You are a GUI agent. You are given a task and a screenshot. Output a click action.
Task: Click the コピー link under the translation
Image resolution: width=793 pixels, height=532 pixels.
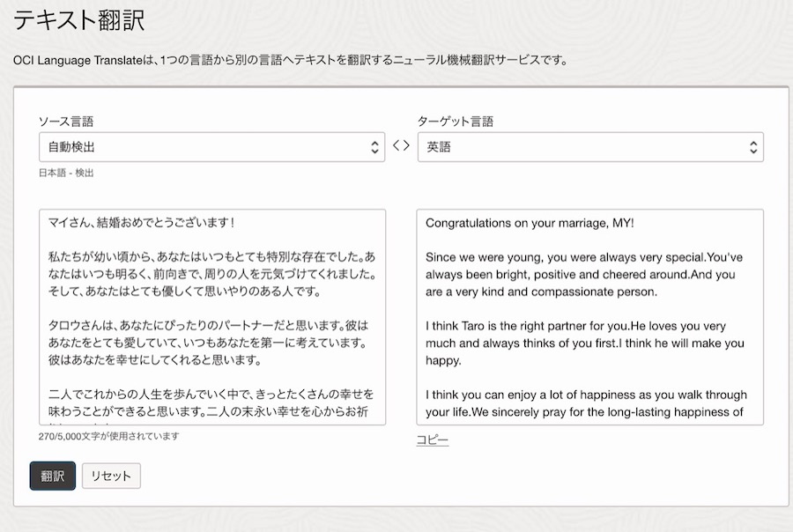(432, 440)
